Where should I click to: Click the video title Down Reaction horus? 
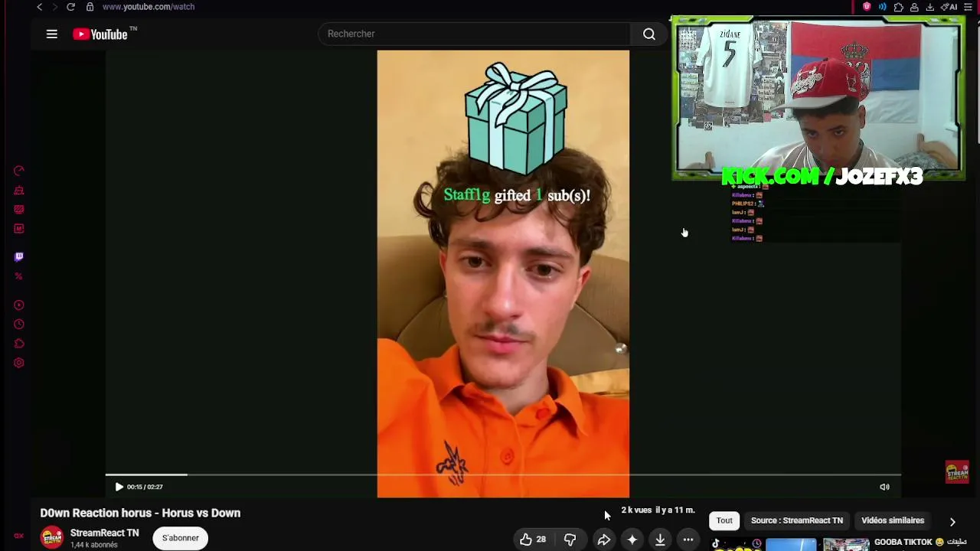coord(140,513)
